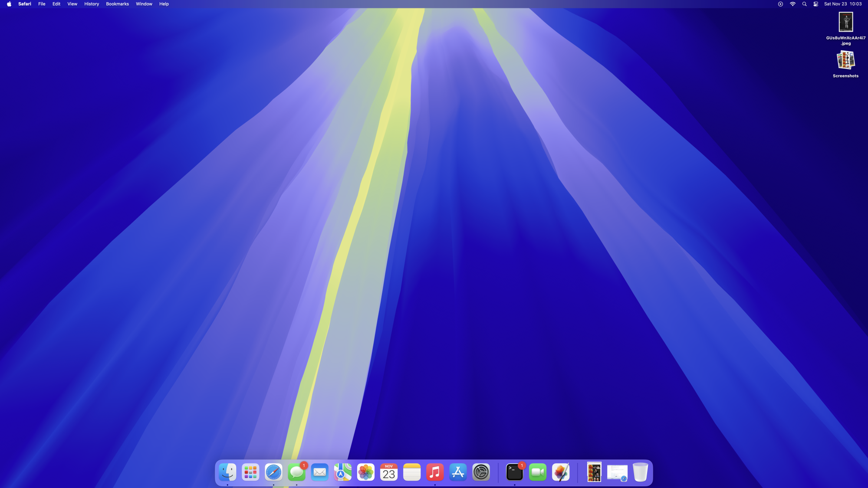The height and width of the screenshot is (488, 868).
Task: Open the Apple menu
Action: point(9,4)
